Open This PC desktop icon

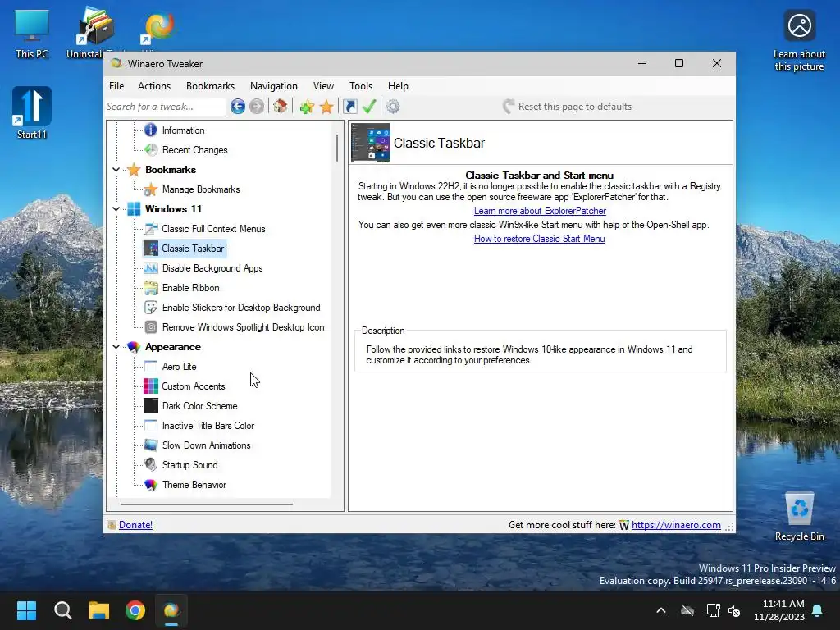(x=32, y=34)
